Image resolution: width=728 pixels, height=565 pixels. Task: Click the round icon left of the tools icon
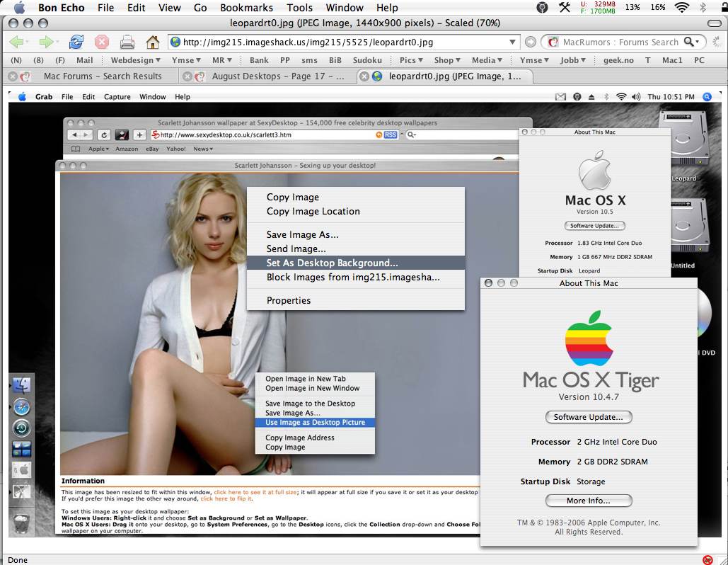[x=542, y=7]
